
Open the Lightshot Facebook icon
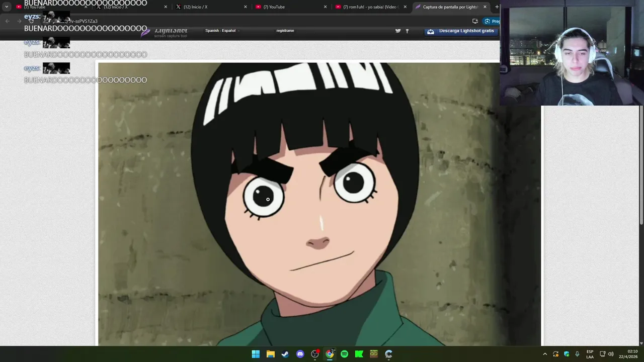(407, 31)
